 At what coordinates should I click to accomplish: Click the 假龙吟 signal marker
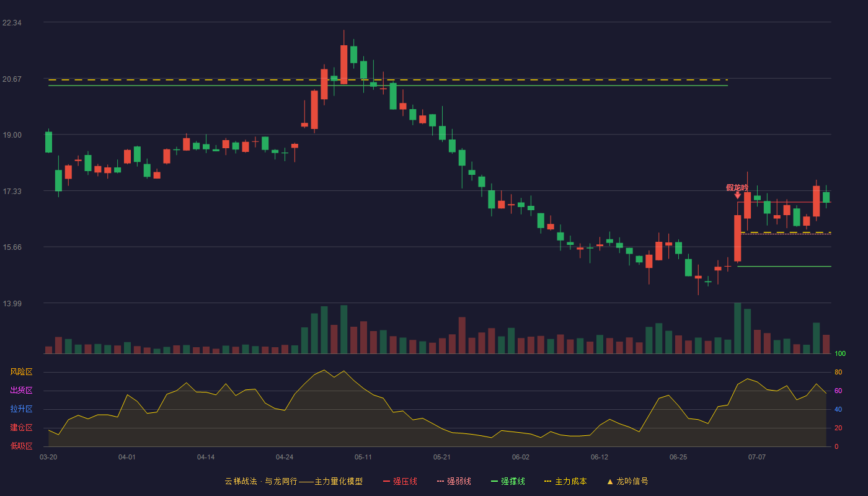737,187
